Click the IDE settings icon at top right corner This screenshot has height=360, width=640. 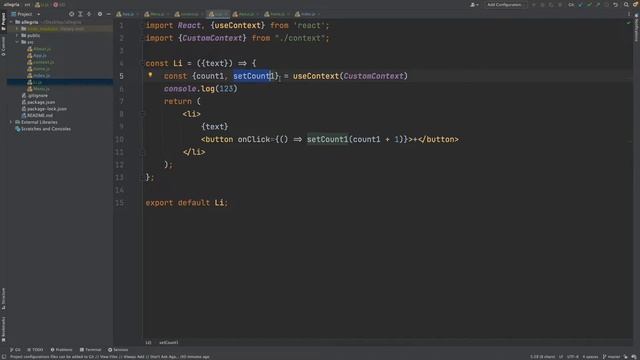coord(635,4)
